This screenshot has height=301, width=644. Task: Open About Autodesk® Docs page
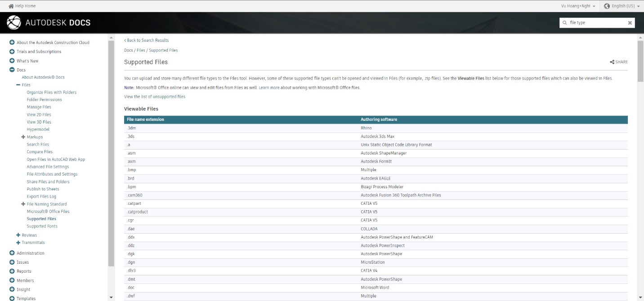point(43,77)
